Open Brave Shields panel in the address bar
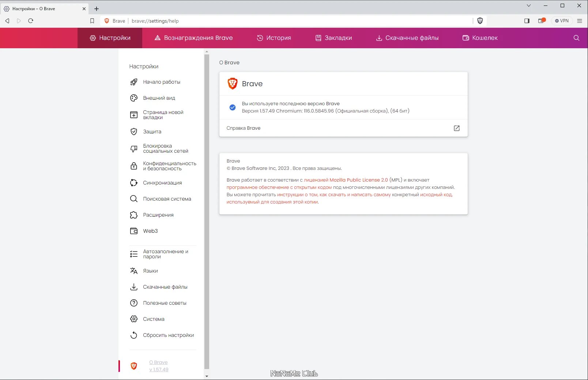 [480, 21]
